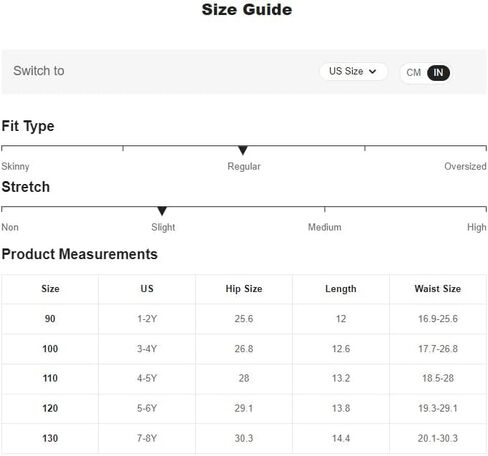Click the Hip Size column header
The width and height of the screenshot is (488, 456).
point(244,289)
